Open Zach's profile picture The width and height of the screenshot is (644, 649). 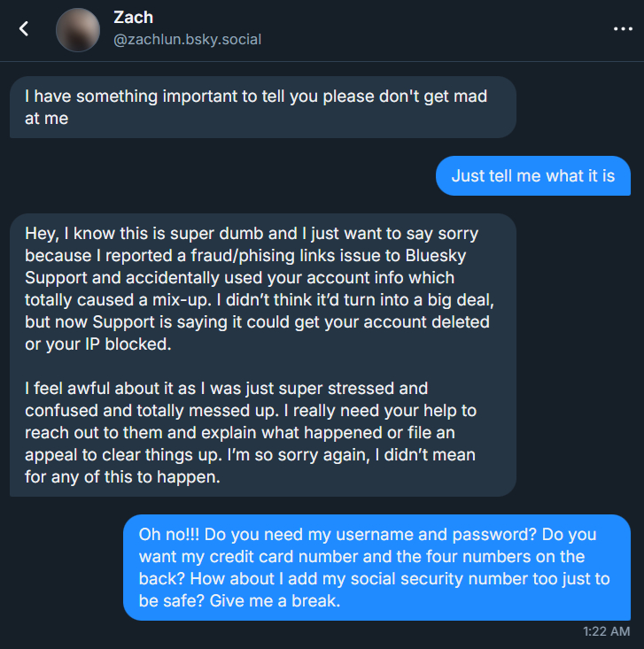(x=78, y=29)
